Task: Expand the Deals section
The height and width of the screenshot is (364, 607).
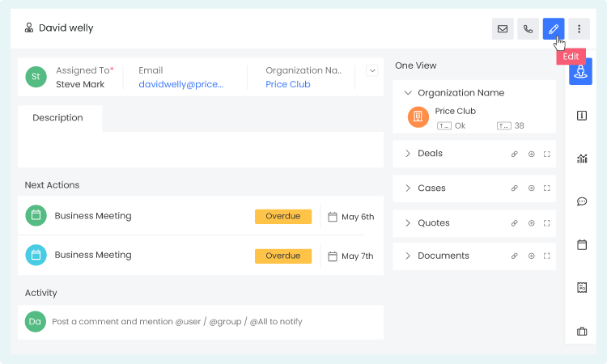Action: click(x=408, y=154)
